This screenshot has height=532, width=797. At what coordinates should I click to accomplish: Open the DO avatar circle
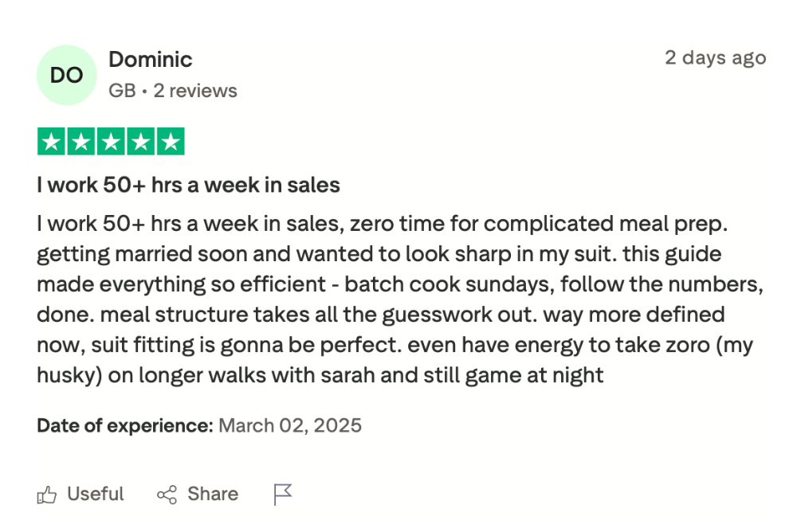pos(67,75)
